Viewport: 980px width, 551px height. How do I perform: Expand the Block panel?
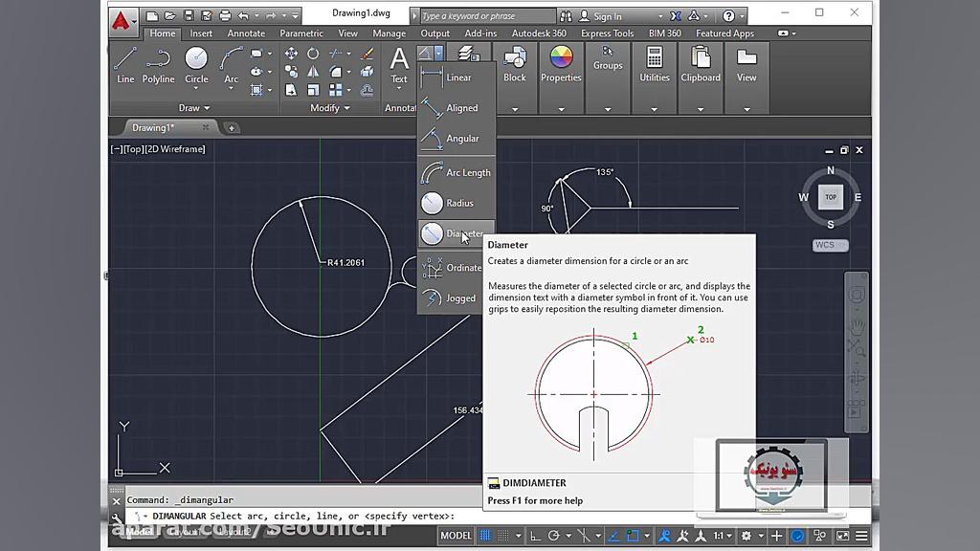[x=515, y=109]
